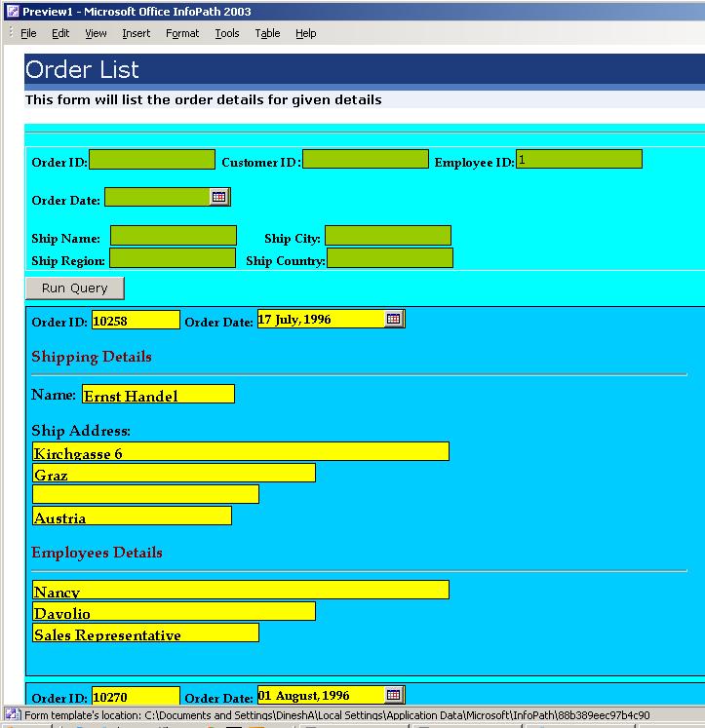705x728 pixels.
Task: Open the Tools menu
Action: coord(226,33)
